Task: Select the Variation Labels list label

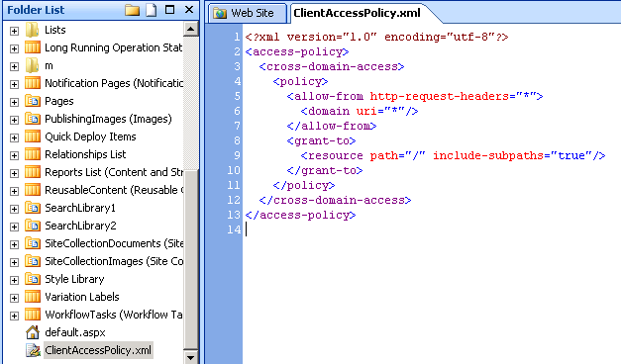Action: (82, 297)
